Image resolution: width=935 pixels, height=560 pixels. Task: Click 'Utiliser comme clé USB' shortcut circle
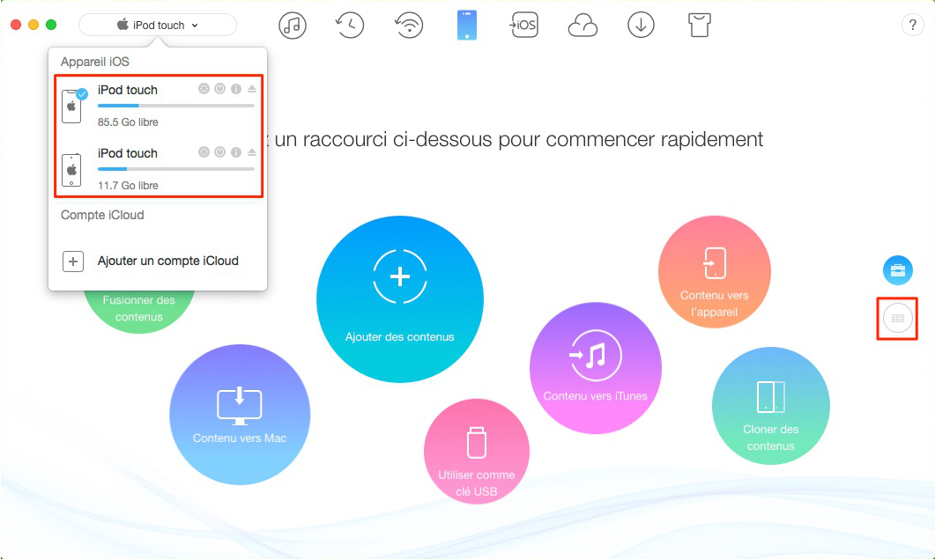click(x=477, y=452)
